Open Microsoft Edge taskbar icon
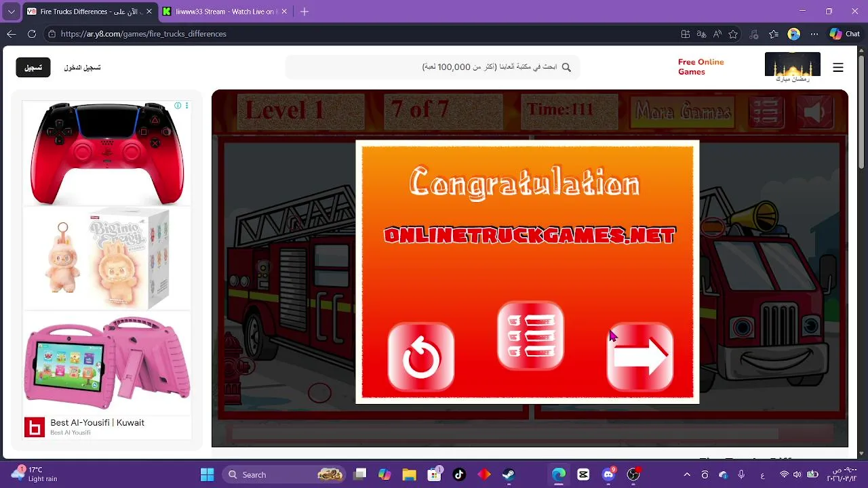Image resolution: width=868 pixels, height=488 pixels. tap(559, 474)
